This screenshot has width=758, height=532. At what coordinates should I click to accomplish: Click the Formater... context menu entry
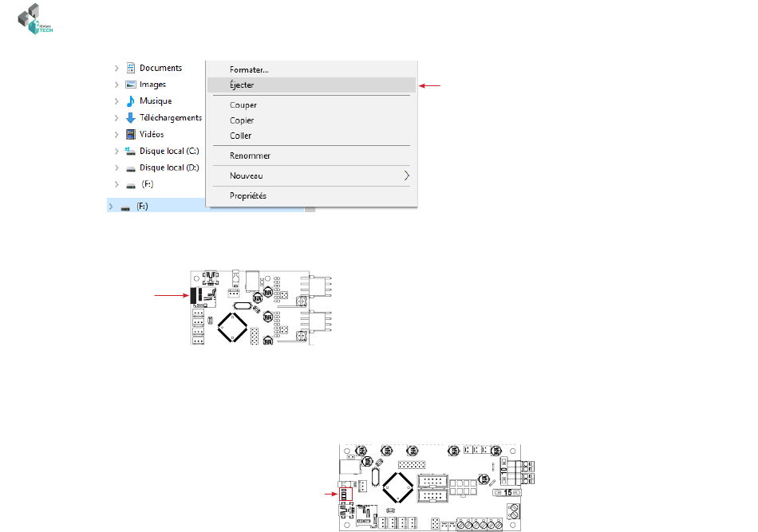click(x=249, y=69)
